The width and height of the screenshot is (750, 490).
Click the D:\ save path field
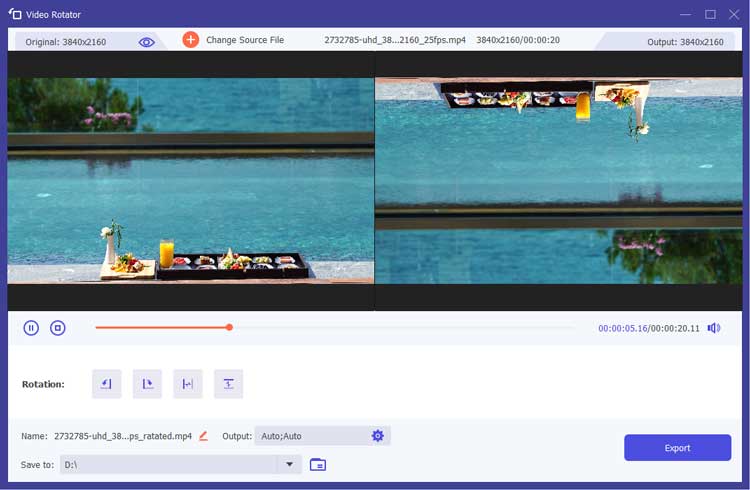[169, 464]
